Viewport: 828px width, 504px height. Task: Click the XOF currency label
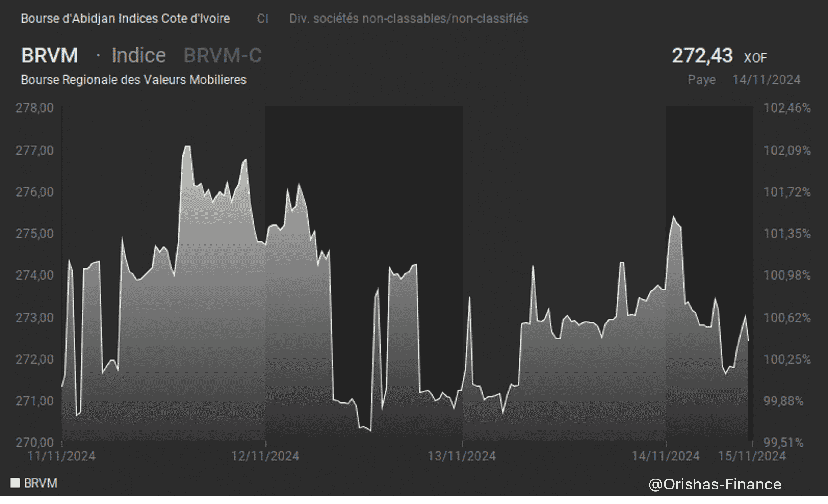click(755, 58)
